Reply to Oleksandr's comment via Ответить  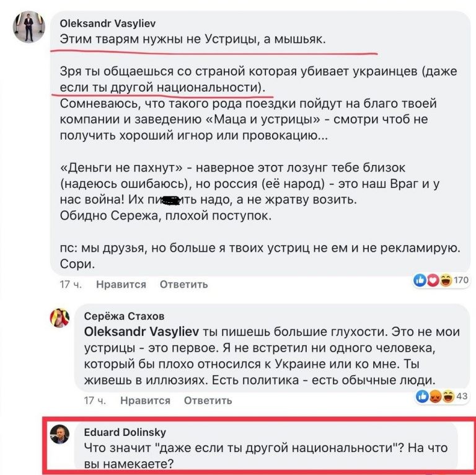tap(184, 285)
